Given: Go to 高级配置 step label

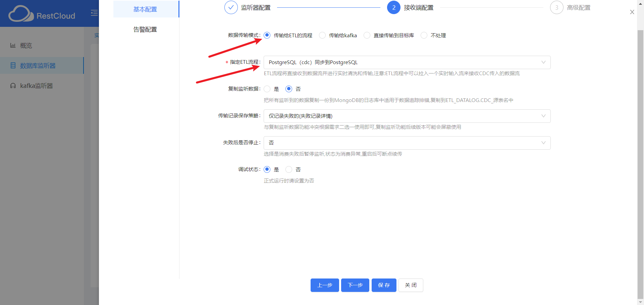Looking at the screenshot, I should coord(579,7).
